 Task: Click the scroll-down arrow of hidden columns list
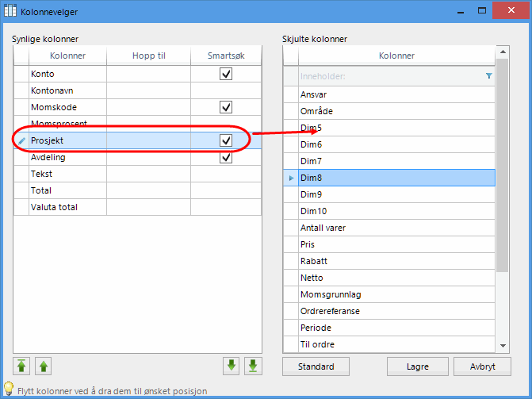[x=503, y=346]
